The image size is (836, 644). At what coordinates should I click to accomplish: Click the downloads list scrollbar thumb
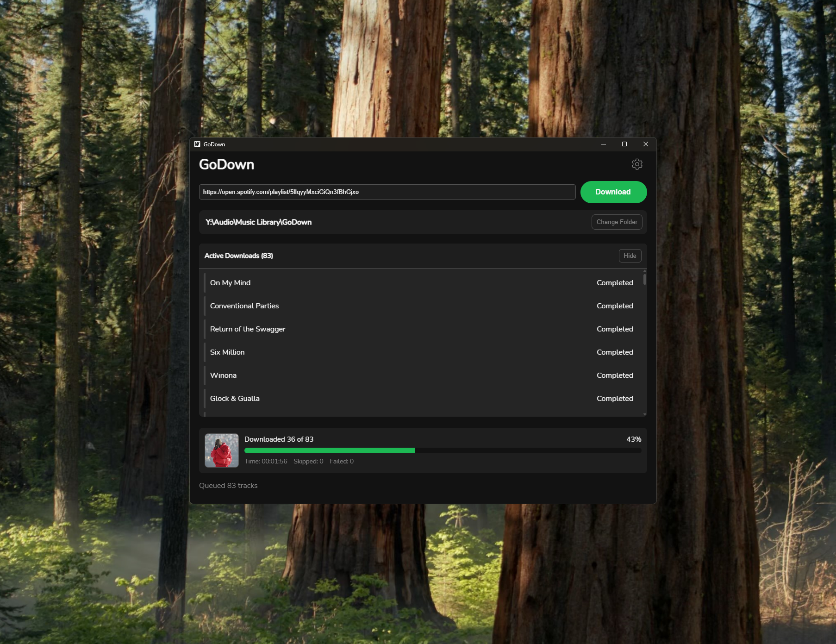tap(644, 280)
